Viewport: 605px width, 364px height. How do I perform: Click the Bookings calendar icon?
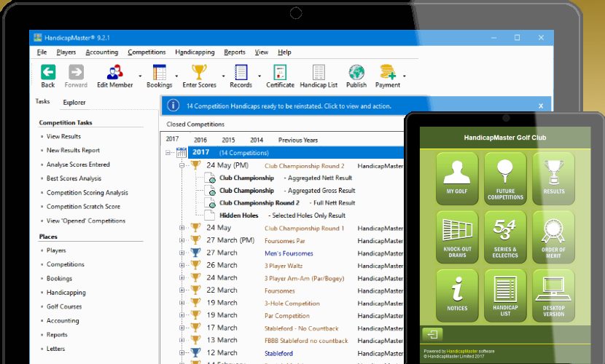(x=160, y=73)
